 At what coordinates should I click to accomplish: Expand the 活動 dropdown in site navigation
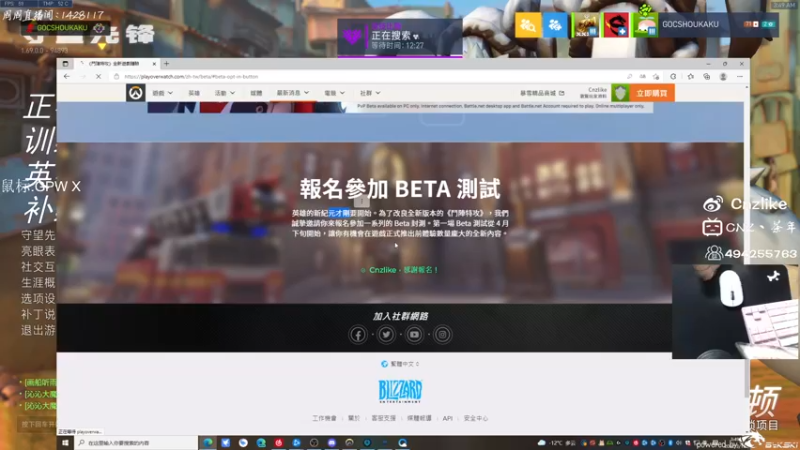[224, 93]
